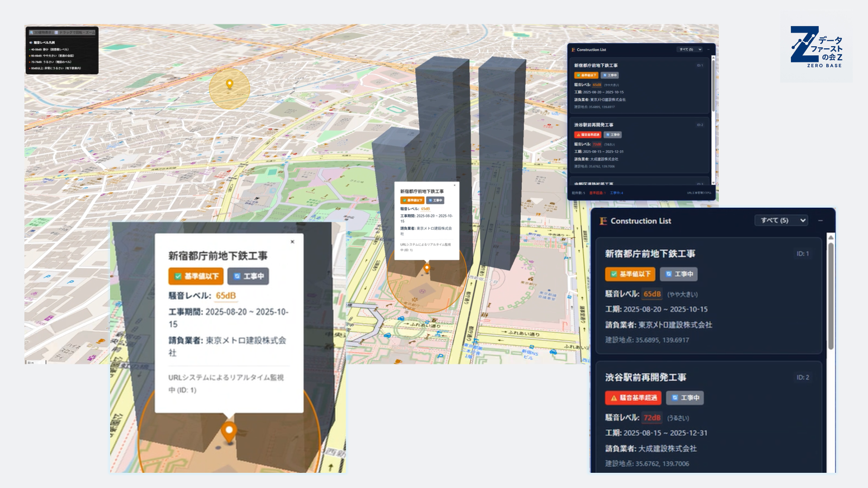Click 工事中 on the enlarged list's 新宿都庁前 card
Viewport: 868px width, 488px height.
(x=679, y=274)
